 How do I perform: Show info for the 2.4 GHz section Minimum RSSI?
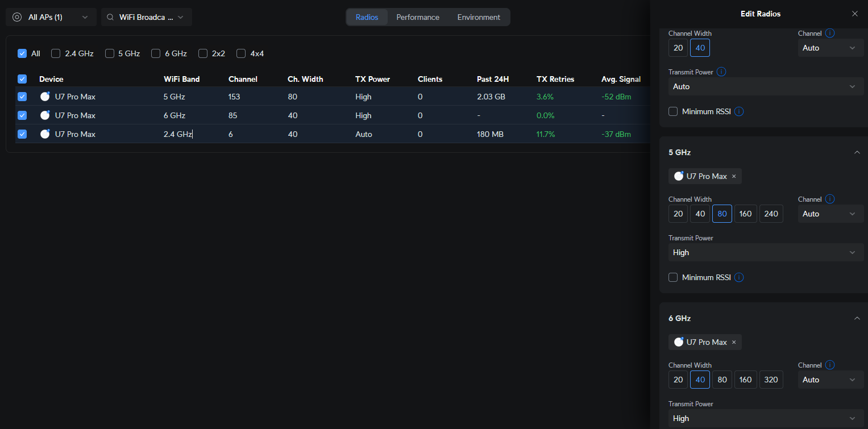pos(739,111)
